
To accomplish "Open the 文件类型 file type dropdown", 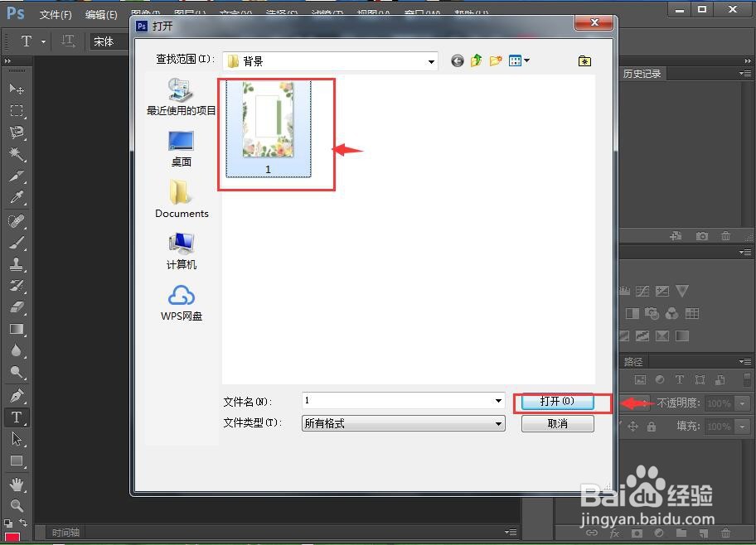I will pyautogui.click(x=497, y=423).
